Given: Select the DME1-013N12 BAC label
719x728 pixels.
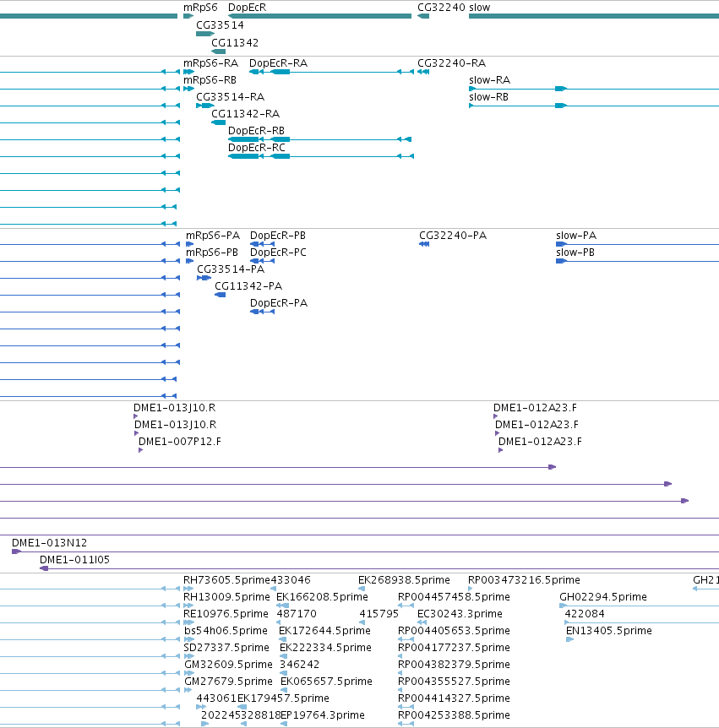Looking at the screenshot, I should pyautogui.click(x=49, y=543).
